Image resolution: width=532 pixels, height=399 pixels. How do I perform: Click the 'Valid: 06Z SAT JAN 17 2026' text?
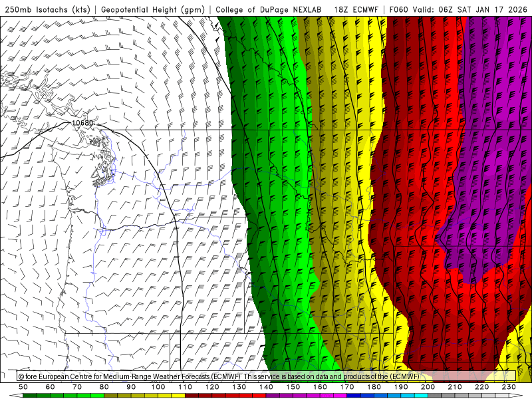[471, 9]
